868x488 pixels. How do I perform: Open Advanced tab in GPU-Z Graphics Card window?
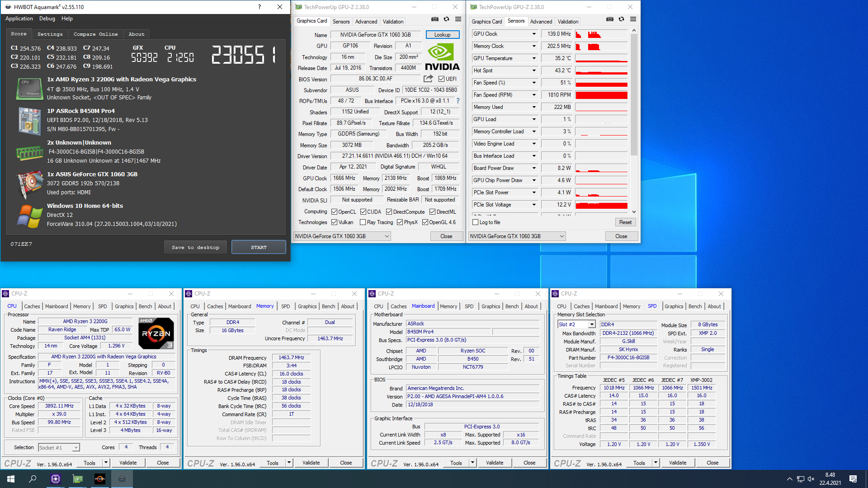coord(366,22)
